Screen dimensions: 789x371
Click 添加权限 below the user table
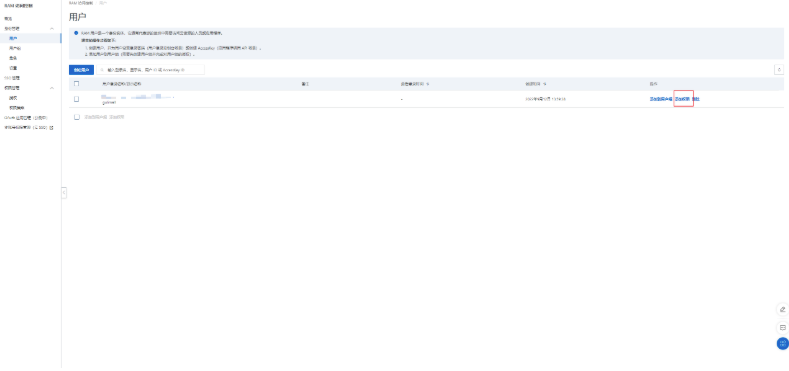click(117, 117)
